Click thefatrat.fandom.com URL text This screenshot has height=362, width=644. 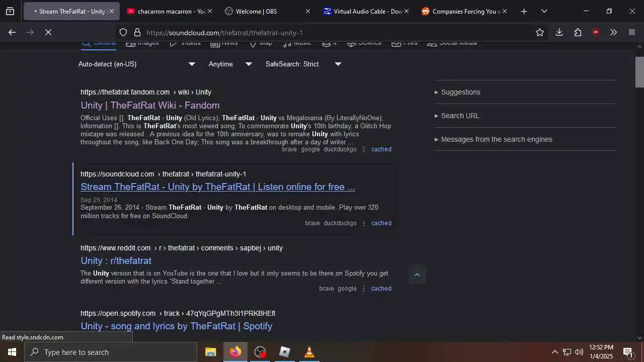coord(146,92)
